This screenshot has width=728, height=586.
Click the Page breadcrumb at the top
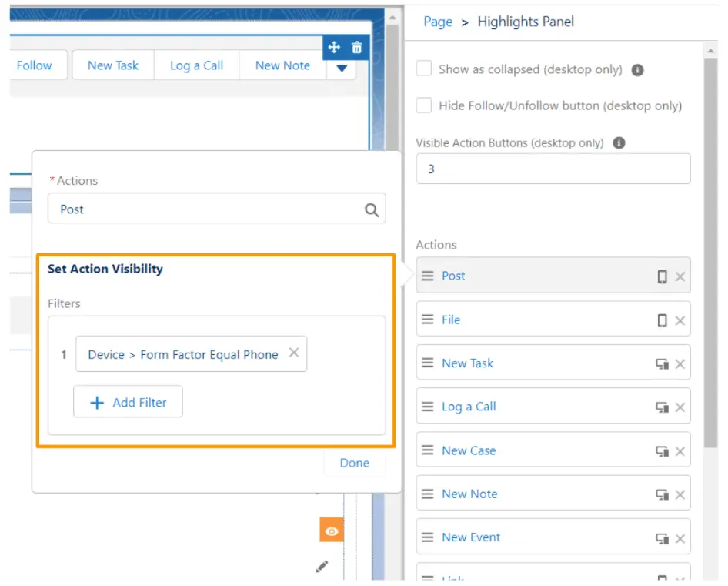[437, 22]
